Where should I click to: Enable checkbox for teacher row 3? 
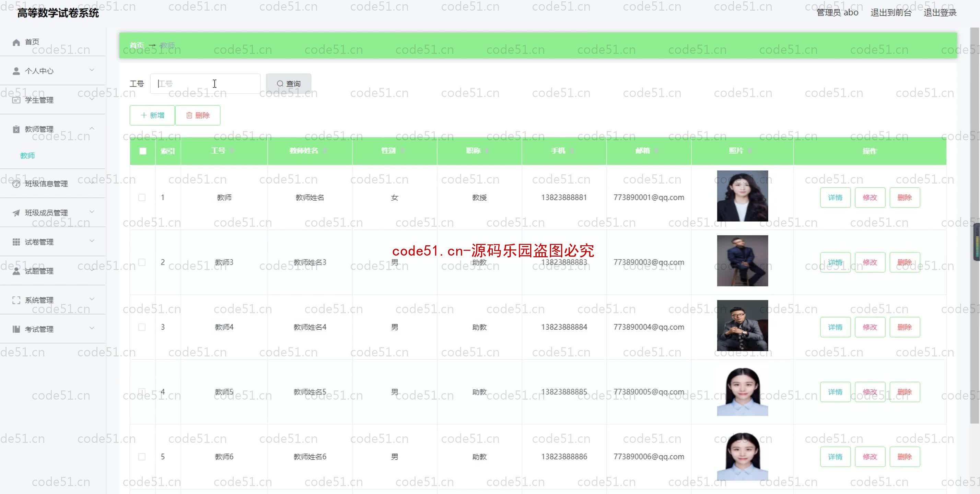pyautogui.click(x=142, y=326)
